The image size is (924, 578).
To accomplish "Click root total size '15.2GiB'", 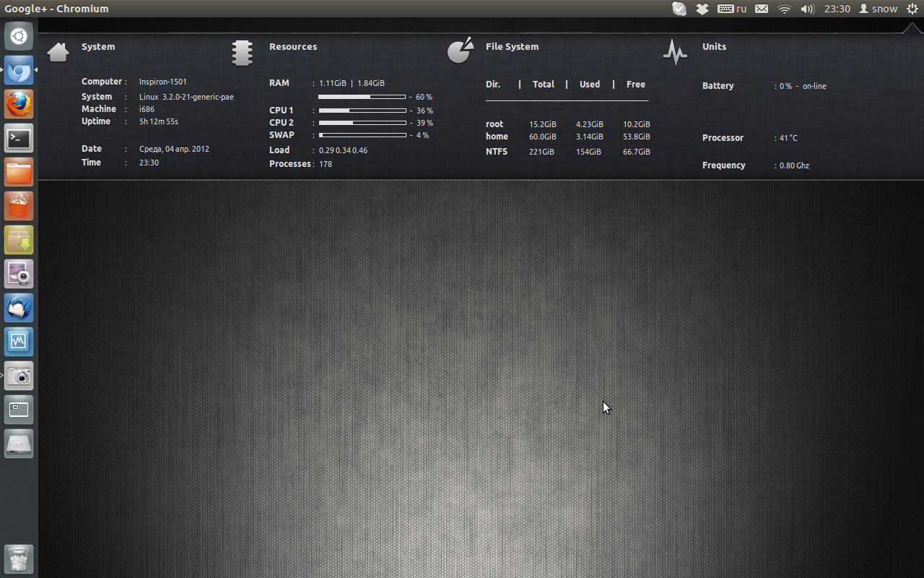I will coord(543,124).
